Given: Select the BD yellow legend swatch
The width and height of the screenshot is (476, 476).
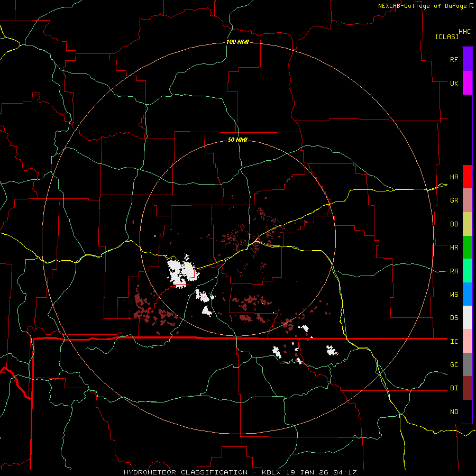Looking at the screenshot, I should pyautogui.click(x=467, y=224).
